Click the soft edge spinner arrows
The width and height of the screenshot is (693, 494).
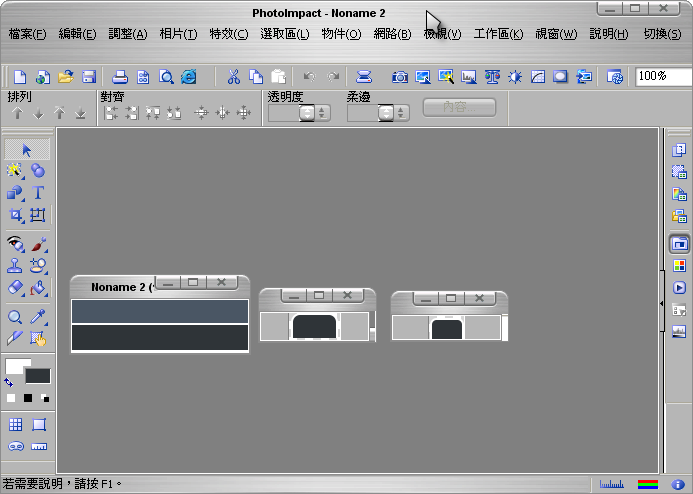(x=401, y=113)
